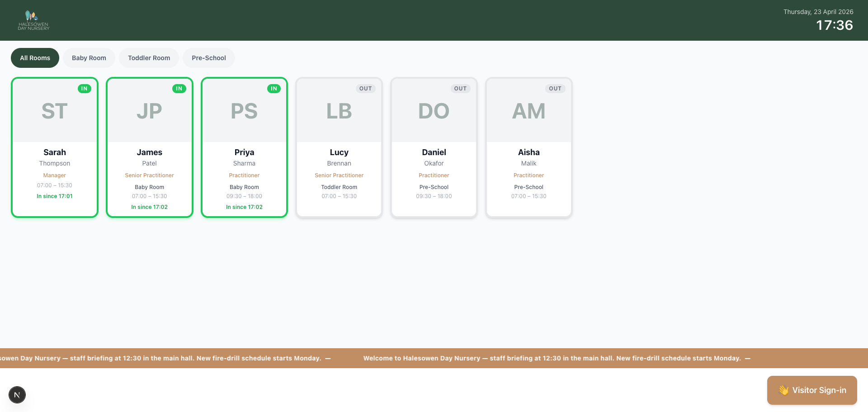Viewport: 868px width, 412px height.
Task: Select Daniel Okafor's staff card
Action: click(x=434, y=147)
